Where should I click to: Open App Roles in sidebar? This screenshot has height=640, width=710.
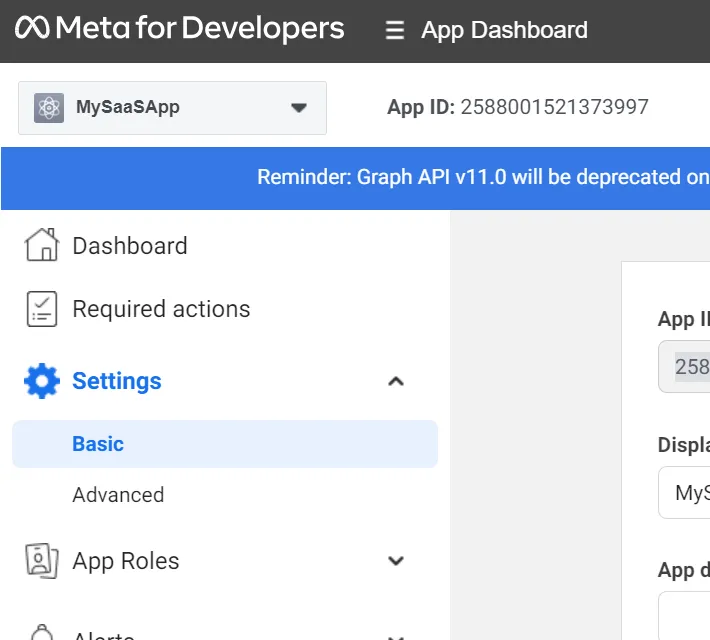click(126, 561)
